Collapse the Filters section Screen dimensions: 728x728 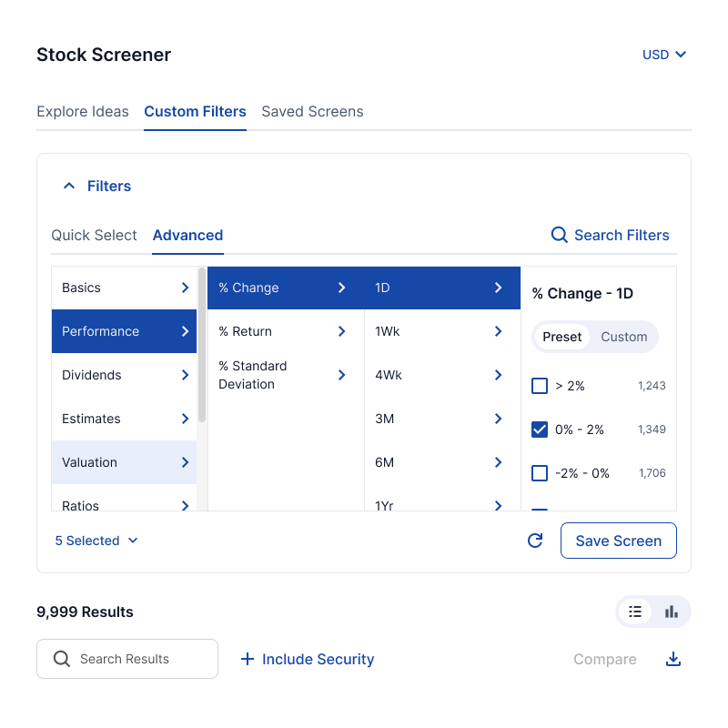point(69,186)
